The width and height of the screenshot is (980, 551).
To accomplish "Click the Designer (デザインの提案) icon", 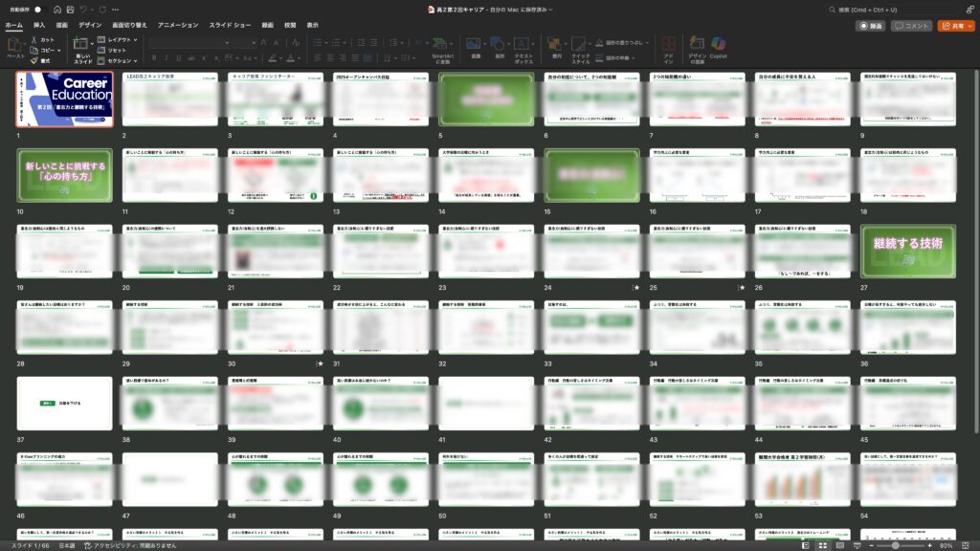I will point(697,43).
